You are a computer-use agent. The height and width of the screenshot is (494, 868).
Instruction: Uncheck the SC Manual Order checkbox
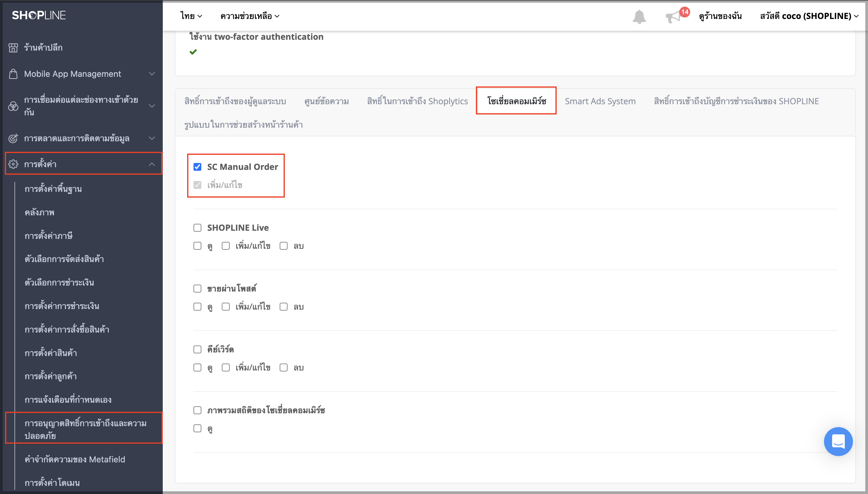click(197, 167)
